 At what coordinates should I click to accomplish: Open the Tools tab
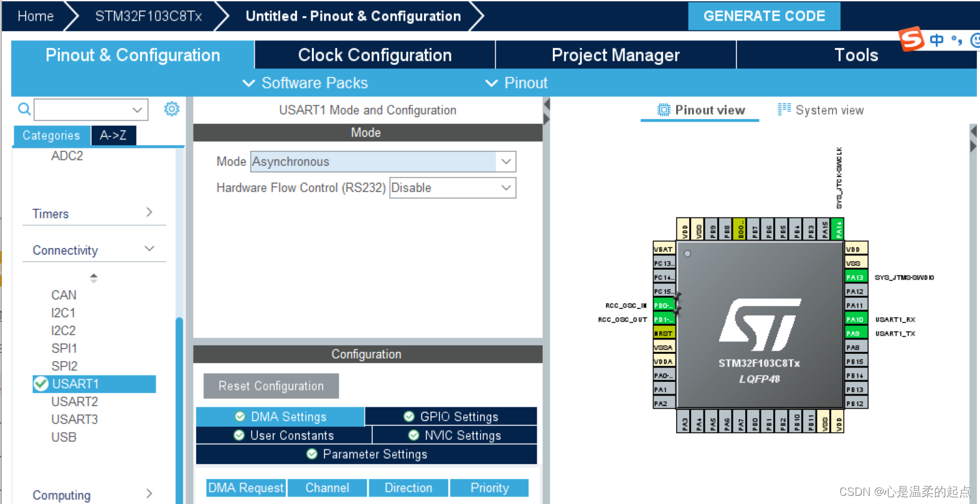(x=856, y=55)
